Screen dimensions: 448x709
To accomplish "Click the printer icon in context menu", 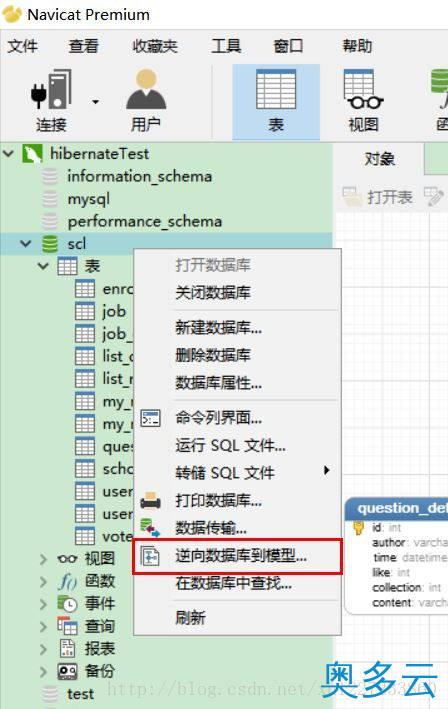I will pos(150,501).
